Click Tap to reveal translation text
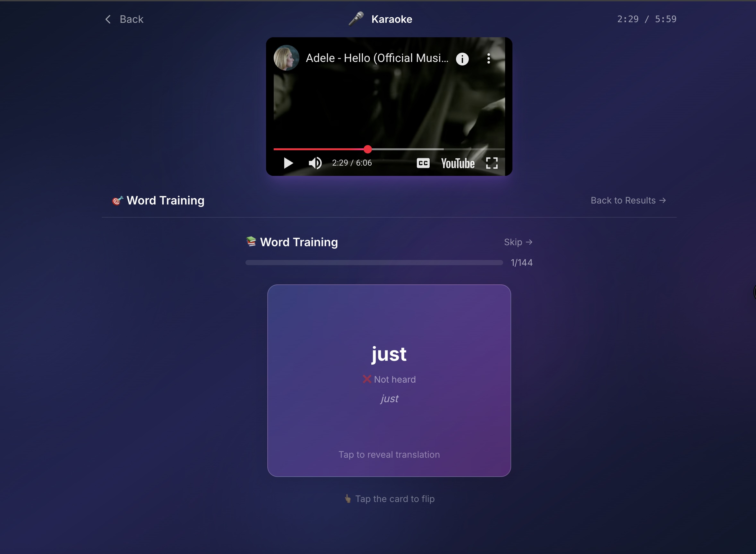756x554 pixels. tap(389, 455)
